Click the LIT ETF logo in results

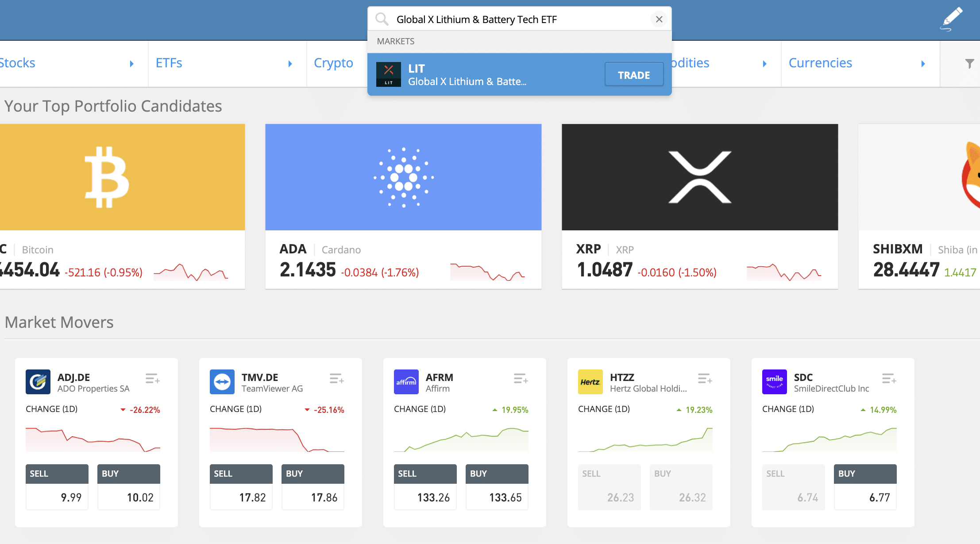point(388,74)
